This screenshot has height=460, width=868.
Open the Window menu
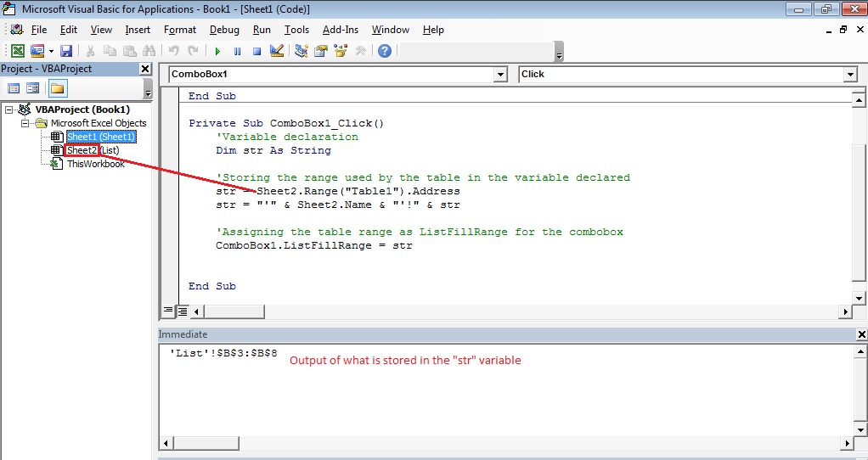click(x=391, y=30)
